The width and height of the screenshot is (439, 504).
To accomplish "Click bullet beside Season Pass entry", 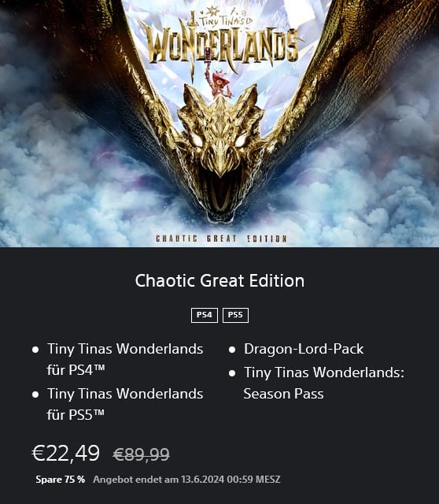I will [232, 373].
